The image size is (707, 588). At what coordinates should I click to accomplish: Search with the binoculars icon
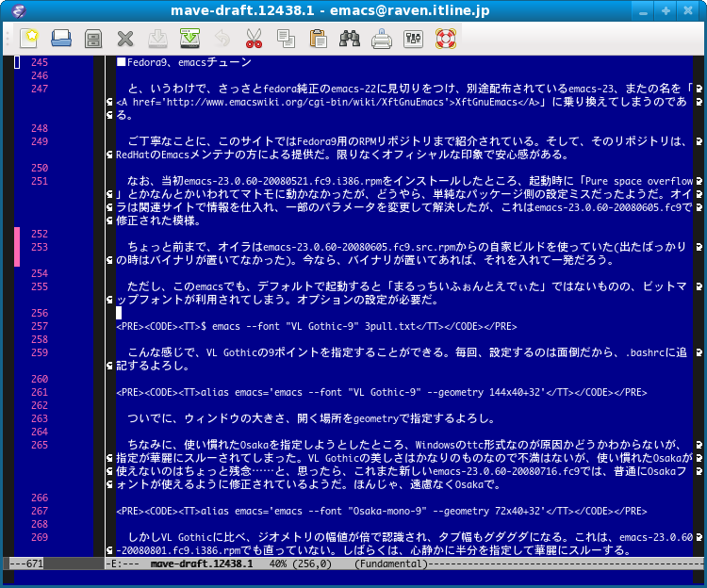(x=350, y=39)
